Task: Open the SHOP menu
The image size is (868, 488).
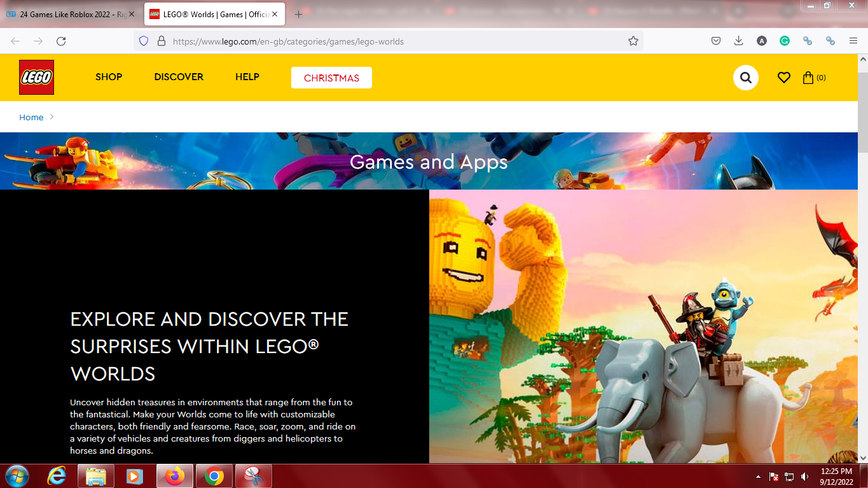Action: [x=109, y=77]
